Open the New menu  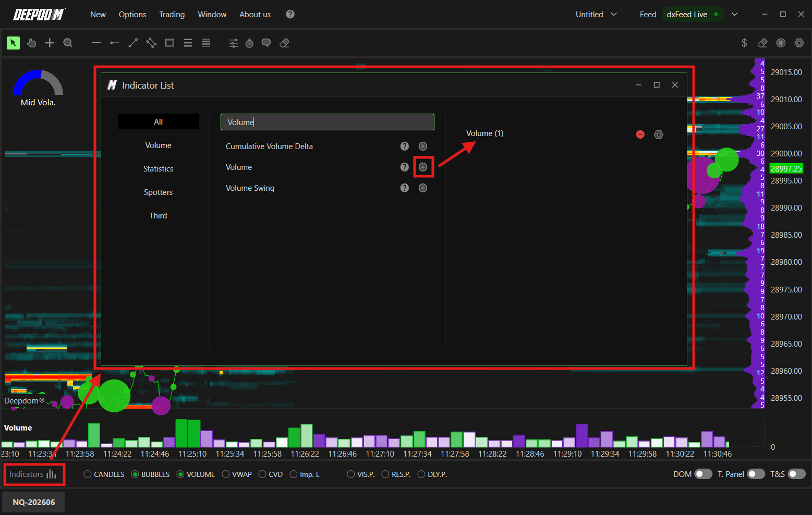click(98, 15)
